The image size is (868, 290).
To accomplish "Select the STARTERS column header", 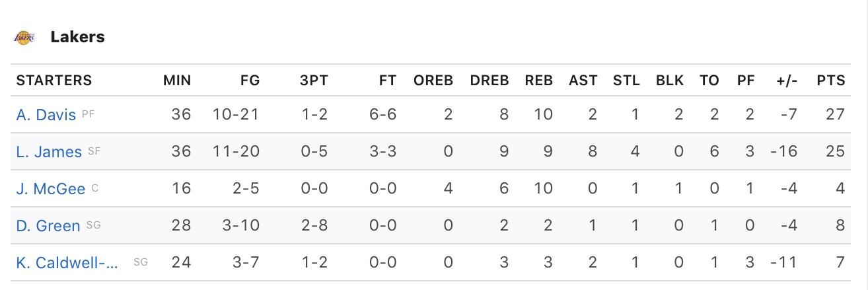I will (54, 81).
